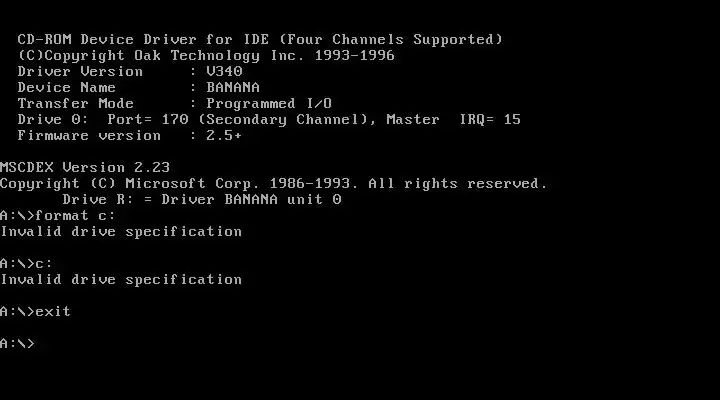
Task: Click the first Invalid drive specification message
Action: pos(121,231)
